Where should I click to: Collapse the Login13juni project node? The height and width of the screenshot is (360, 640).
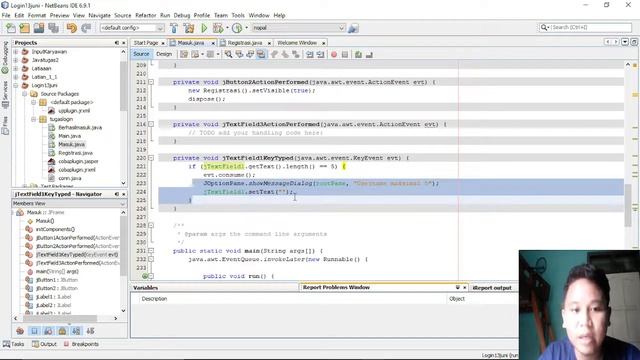pyautogui.click(x=16, y=85)
